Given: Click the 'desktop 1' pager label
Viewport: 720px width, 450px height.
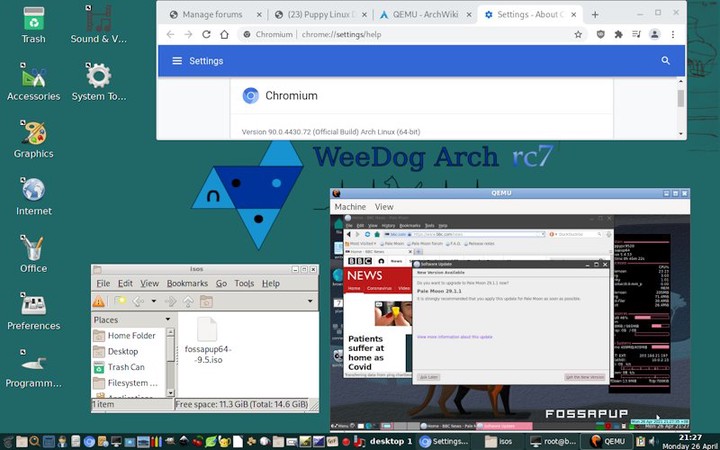Looking at the screenshot, I should click(x=391, y=441).
